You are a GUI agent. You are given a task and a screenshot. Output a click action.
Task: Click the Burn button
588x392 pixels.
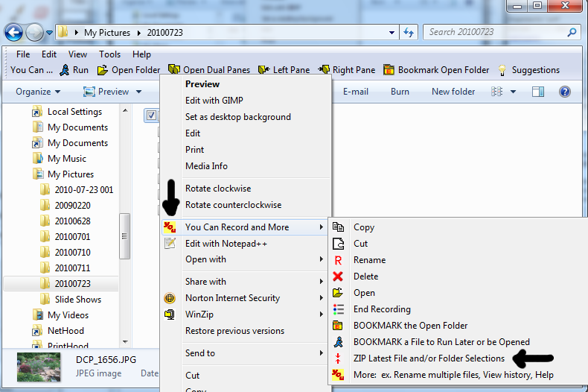tap(400, 92)
